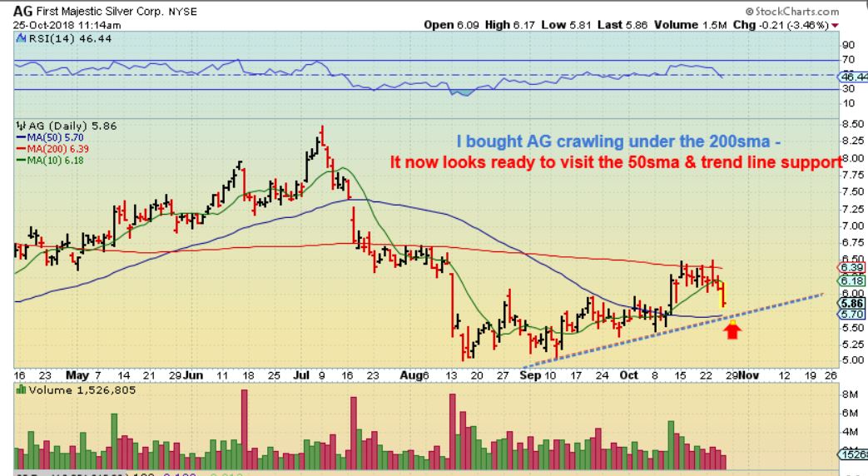Click the 'MA(200) 6.39' legend entry
The width and height of the screenshot is (868, 476).
pos(52,148)
